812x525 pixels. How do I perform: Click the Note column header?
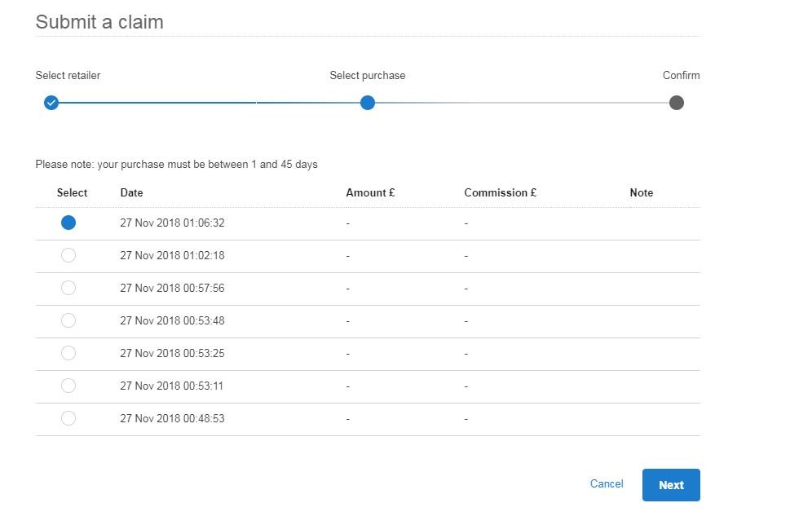[641, 192]
